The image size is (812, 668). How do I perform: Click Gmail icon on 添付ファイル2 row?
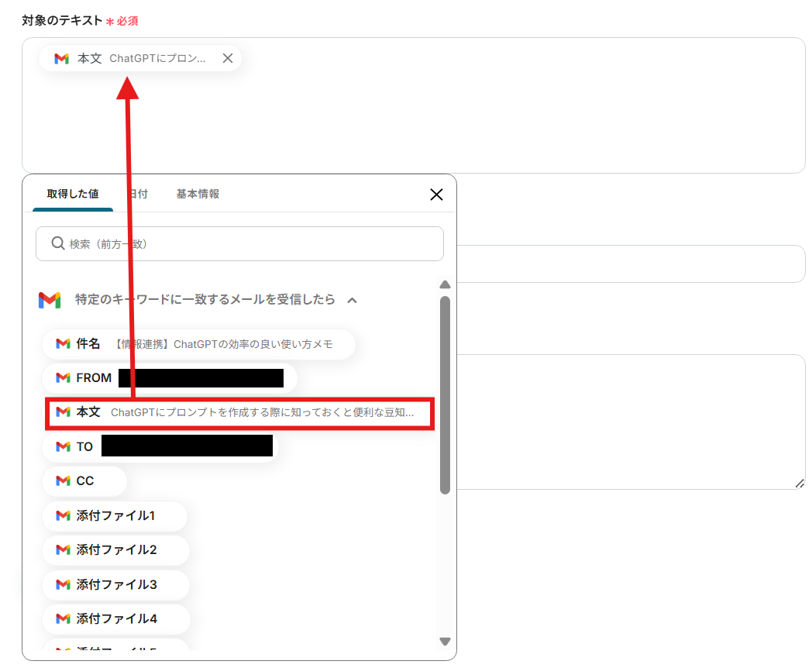[x=64, y=550]
